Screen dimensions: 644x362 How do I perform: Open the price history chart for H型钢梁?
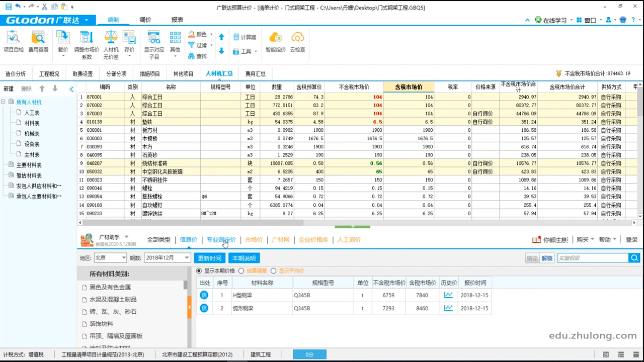pos(448,295)
